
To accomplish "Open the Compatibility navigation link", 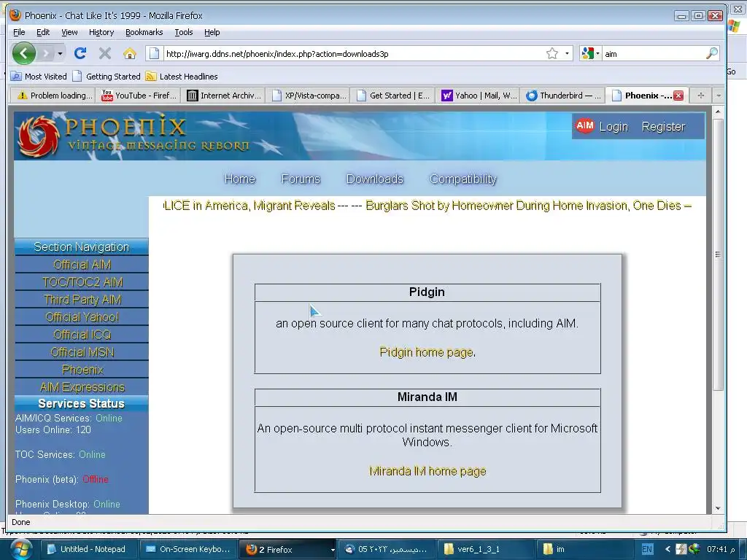I will (x=462, y=179).
